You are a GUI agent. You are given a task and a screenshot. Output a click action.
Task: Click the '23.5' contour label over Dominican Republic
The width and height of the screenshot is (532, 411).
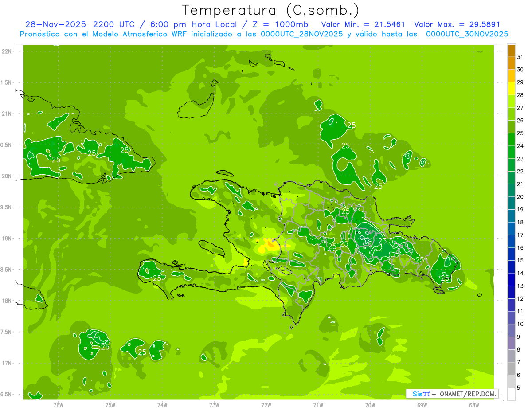386,241
